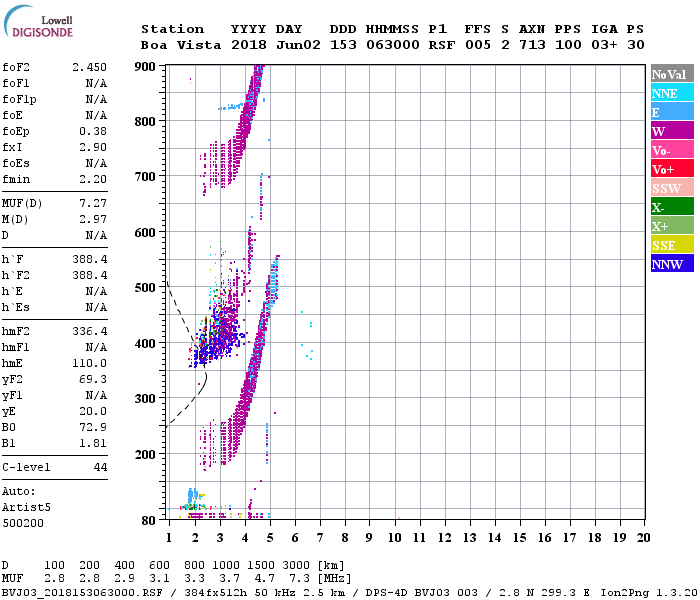Select the X+ light green legend swatch
700x600 pixels.
[x=672, y=225]
